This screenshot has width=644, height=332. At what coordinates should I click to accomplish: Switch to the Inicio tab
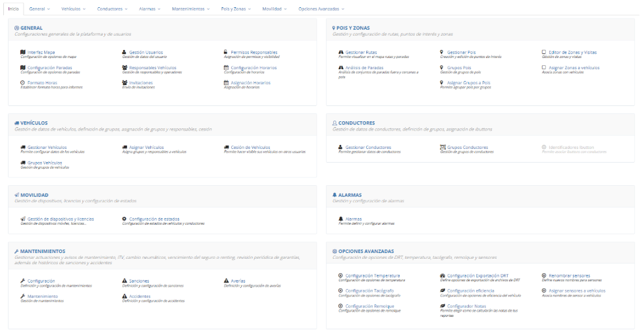click(x=13, y=9)
